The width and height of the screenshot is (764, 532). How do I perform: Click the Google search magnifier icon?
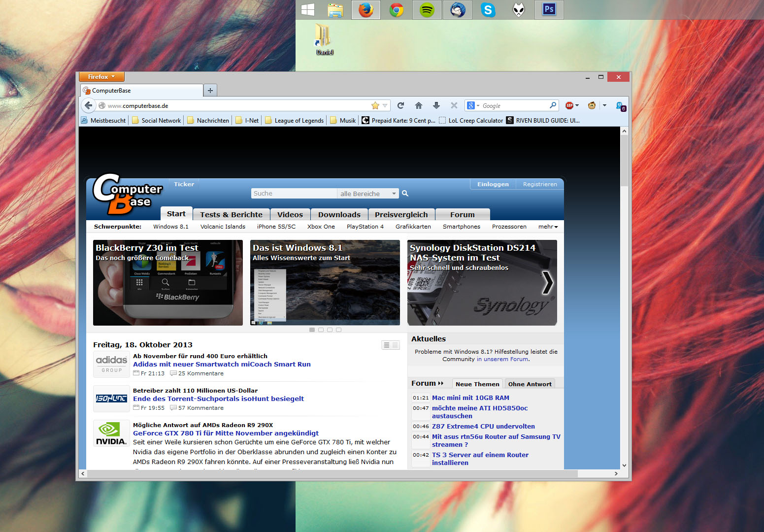click(x=553, y=105)
